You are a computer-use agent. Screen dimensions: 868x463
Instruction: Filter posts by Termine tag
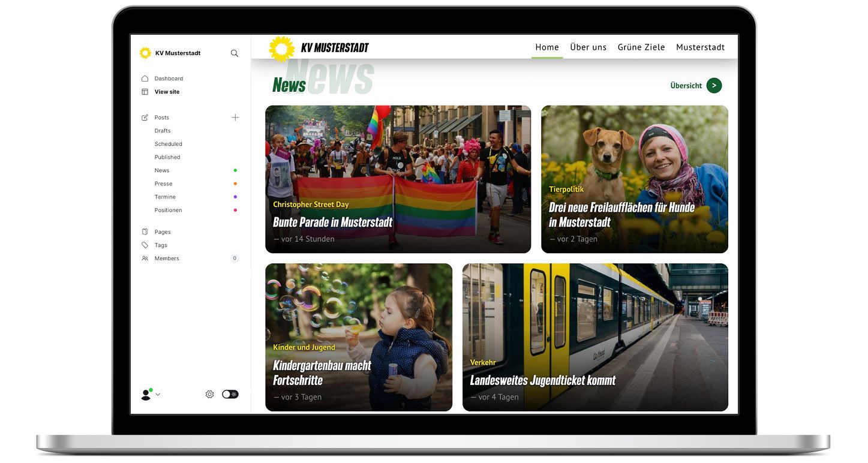(165, 197)
